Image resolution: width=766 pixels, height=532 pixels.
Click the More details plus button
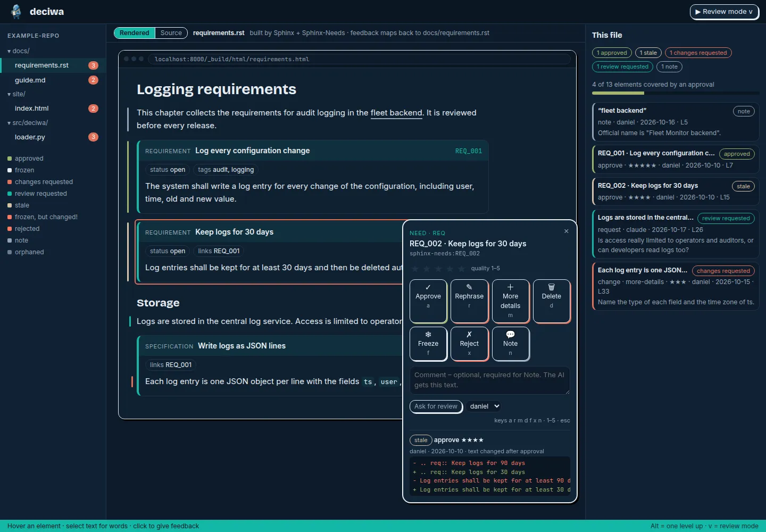(x=510, y=301)
